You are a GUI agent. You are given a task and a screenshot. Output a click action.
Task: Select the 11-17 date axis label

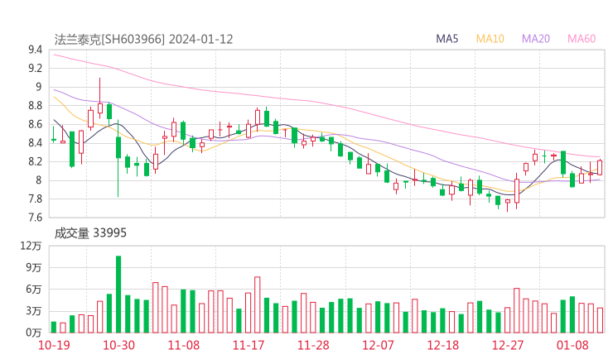249,345
